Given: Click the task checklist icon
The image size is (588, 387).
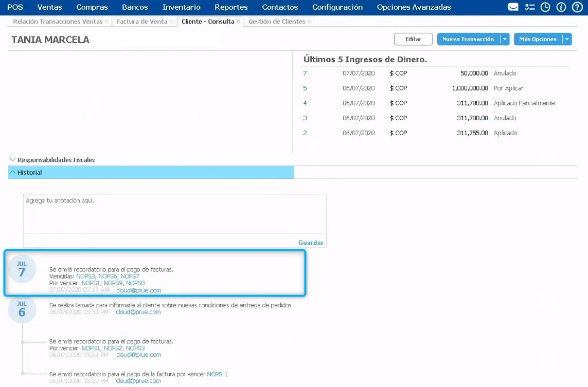Looking at the screenshot, I should coord(529,7).
